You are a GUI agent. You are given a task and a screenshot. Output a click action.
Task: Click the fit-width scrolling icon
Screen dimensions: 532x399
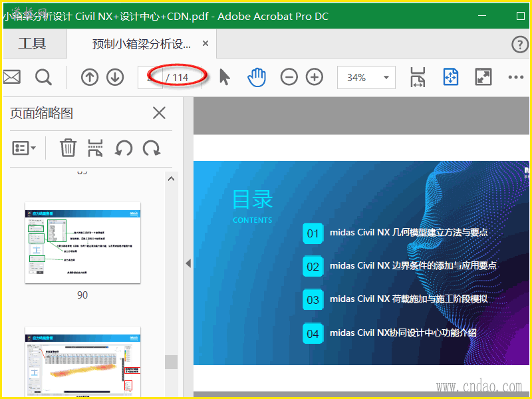pos(418,77)
